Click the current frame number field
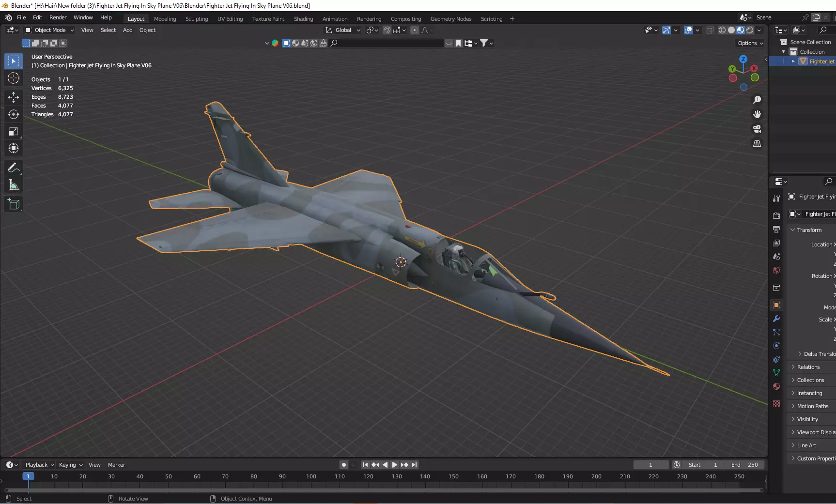Viewport: 836px width, 504px height. [650, 465]
